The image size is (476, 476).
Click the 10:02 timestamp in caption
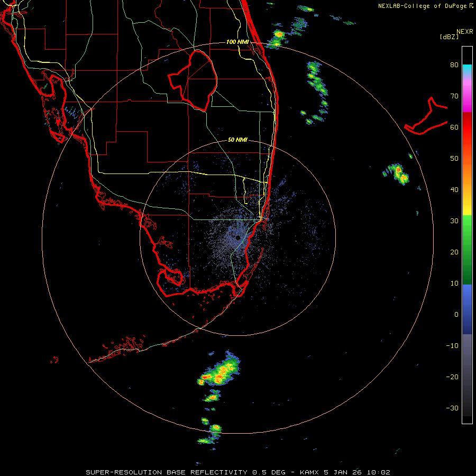point(378,472)
